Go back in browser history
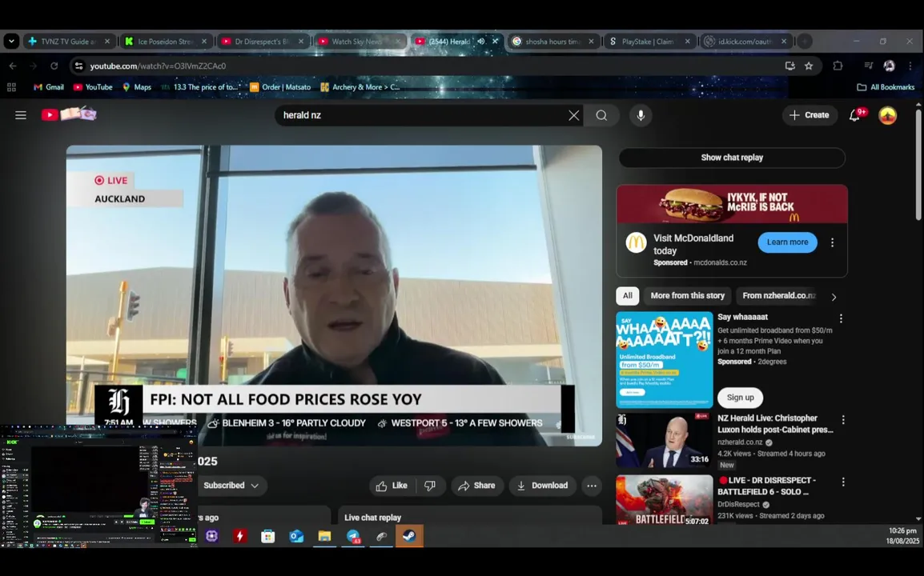The height and width of the screenshot is (576, 924). [x=13, y=66]
